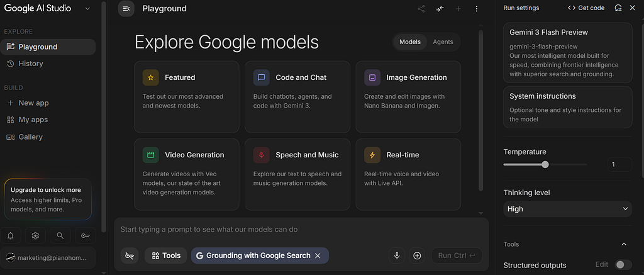Open History in the sidebar
Screen dimensions: 644x275
point(48,64)
